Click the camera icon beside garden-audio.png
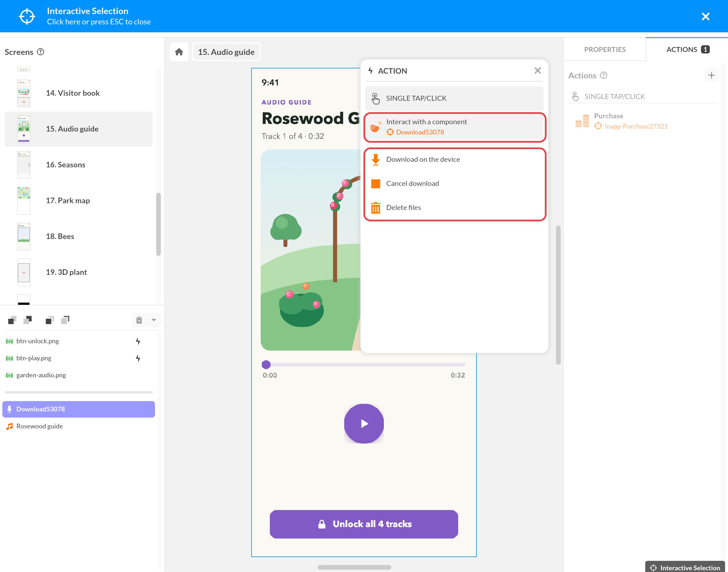The image size is (728, 572). tap(9, 375)
